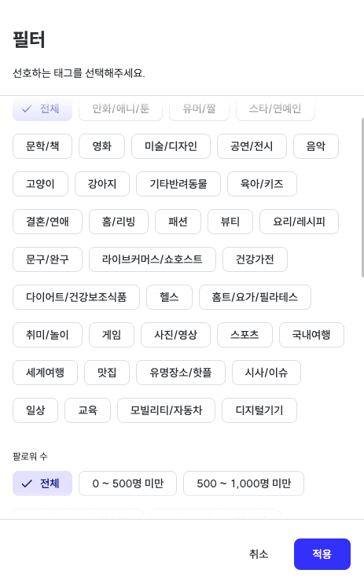Screen dimensions: 364x588
Task: Choose the 홈트/요가/필라테스 tag
Action: [x=255, y=297]
